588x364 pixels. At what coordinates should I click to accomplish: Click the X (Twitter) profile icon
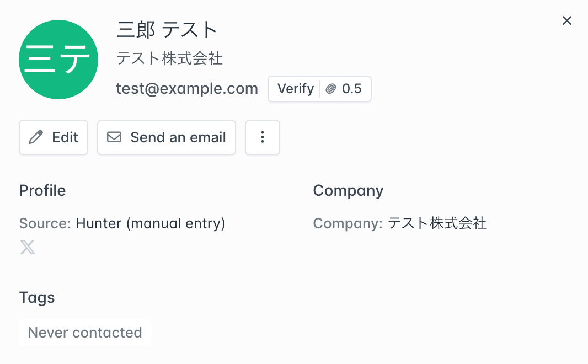coord(28,247)
